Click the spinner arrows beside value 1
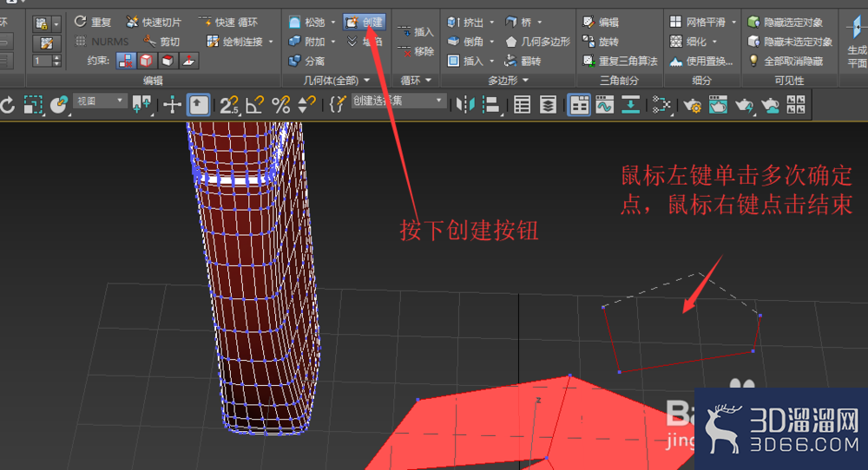The image size is (868, 470). (56, 61)
